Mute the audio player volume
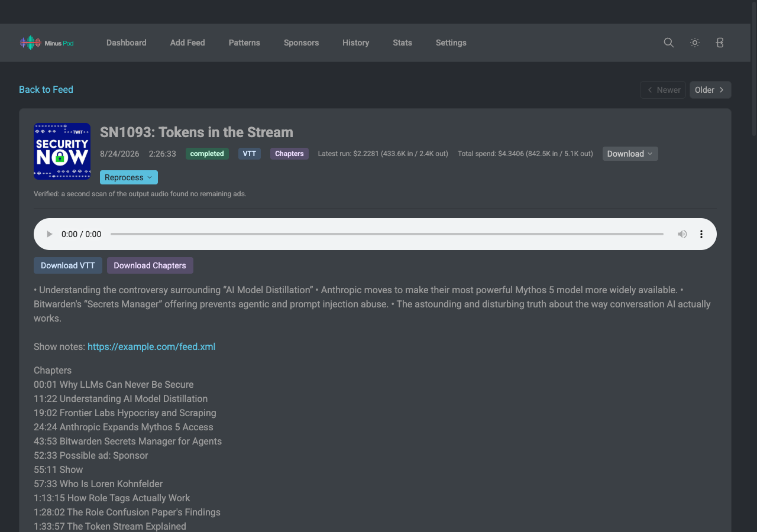Viewport: 757px width, 532px height. (x=682, y=234)
